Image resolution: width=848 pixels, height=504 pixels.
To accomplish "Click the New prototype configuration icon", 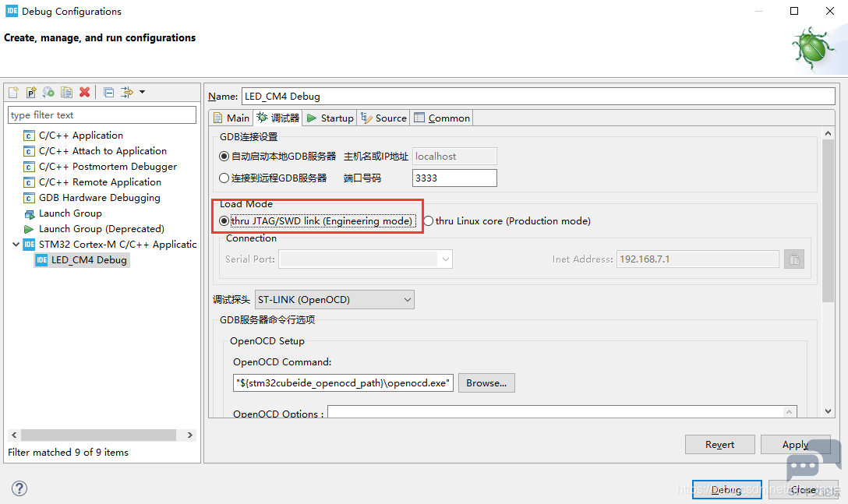I will coord(31,93).
